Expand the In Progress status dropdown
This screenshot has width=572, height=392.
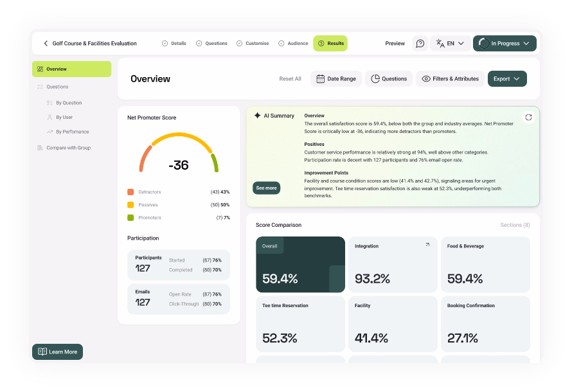tap(505, 44)
